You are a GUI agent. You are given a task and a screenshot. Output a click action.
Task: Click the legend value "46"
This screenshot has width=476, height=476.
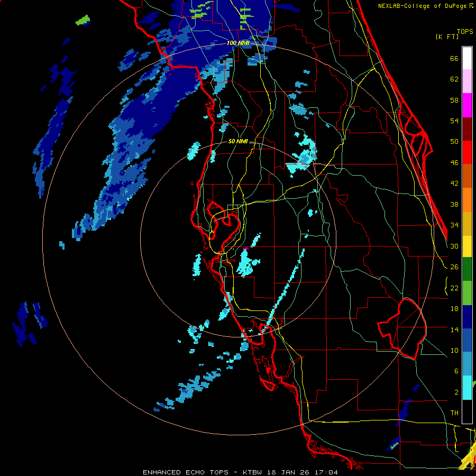click(454, 163)
